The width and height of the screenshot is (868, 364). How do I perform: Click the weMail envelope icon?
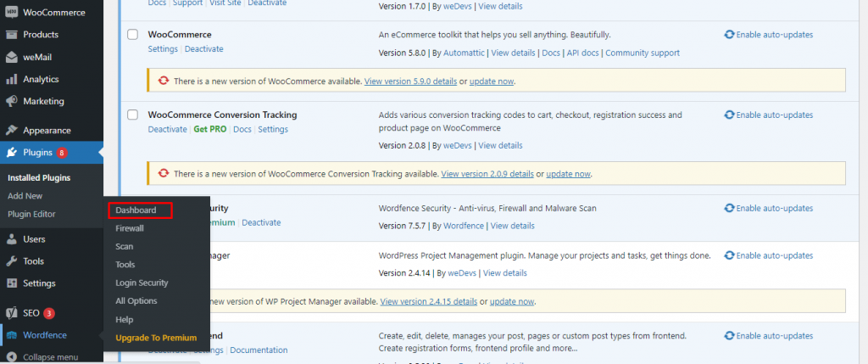(12, 58)
